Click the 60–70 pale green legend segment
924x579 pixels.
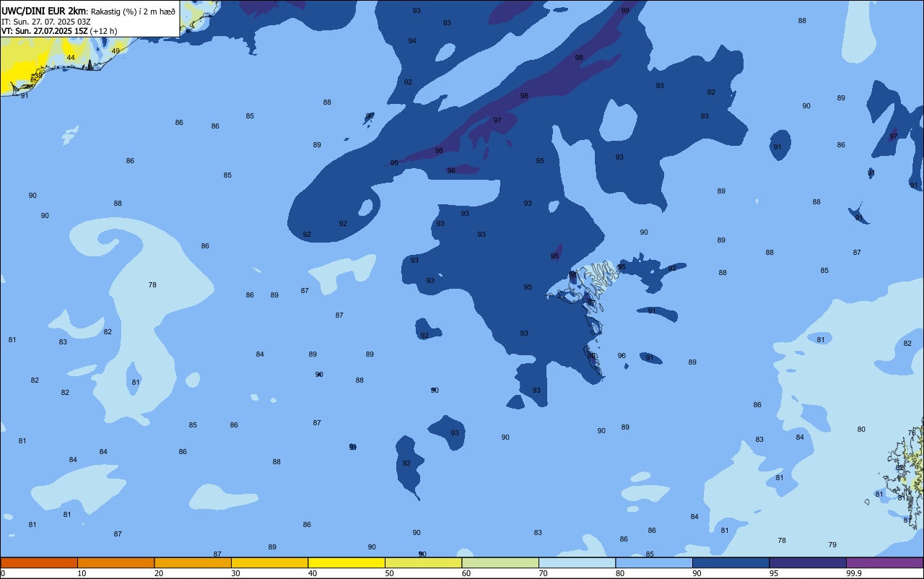(x=500, y=562)
